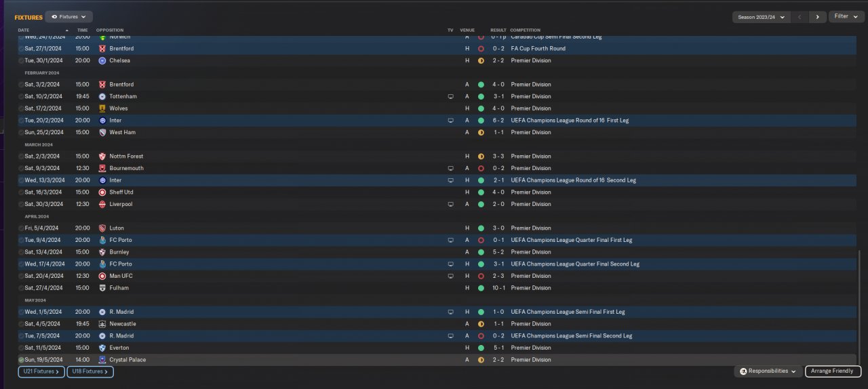868x389 pixels.
Task: Click the Bournemouth club badge
Action: point(102,168)
